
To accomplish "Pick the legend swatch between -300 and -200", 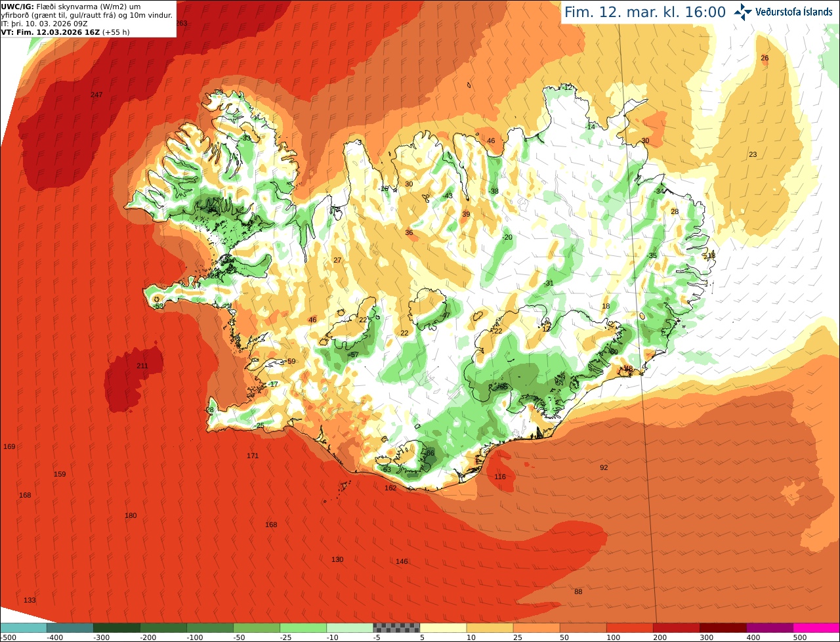I will click(x=116, y=628).
